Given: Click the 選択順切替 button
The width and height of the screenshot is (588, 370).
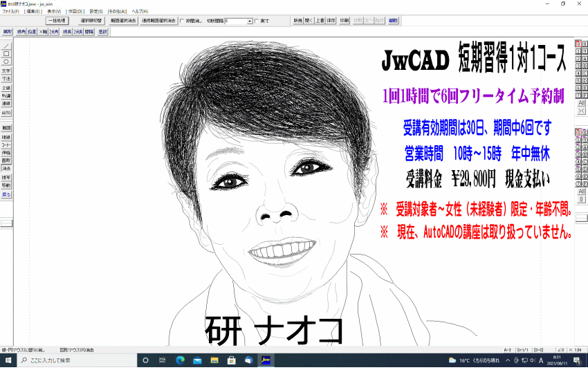Looking at the screenshot, I should coord(91,21).
